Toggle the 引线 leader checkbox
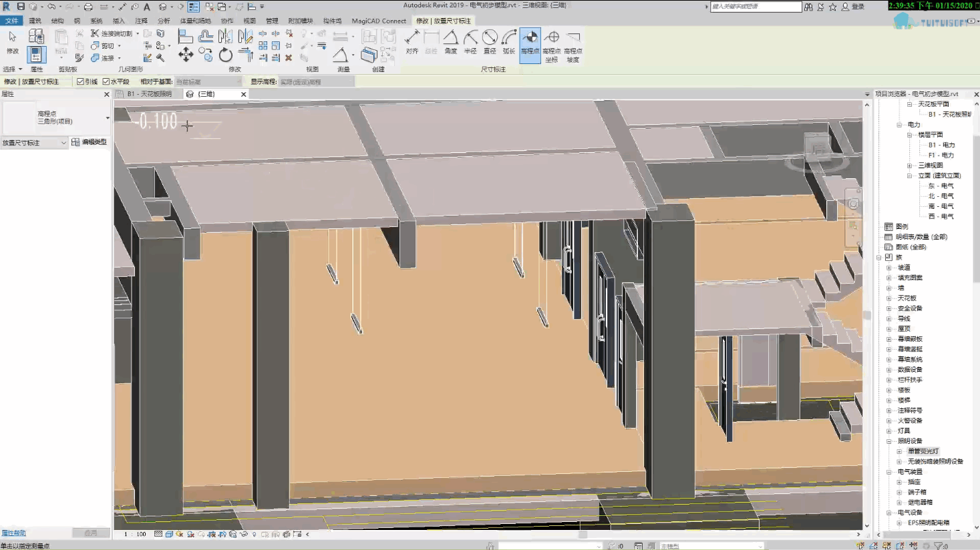Screen dimensions: 980x550 [x=87, y=81]
